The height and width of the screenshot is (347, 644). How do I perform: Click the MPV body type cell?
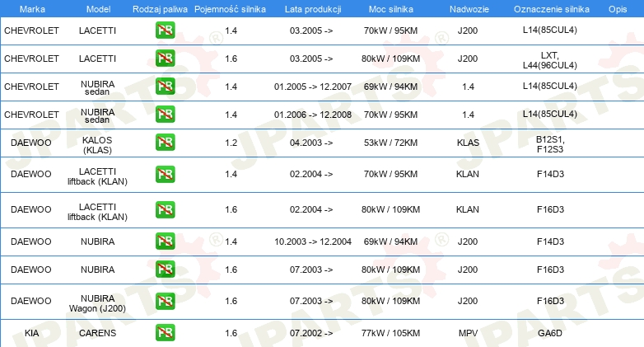coord(469,333)
